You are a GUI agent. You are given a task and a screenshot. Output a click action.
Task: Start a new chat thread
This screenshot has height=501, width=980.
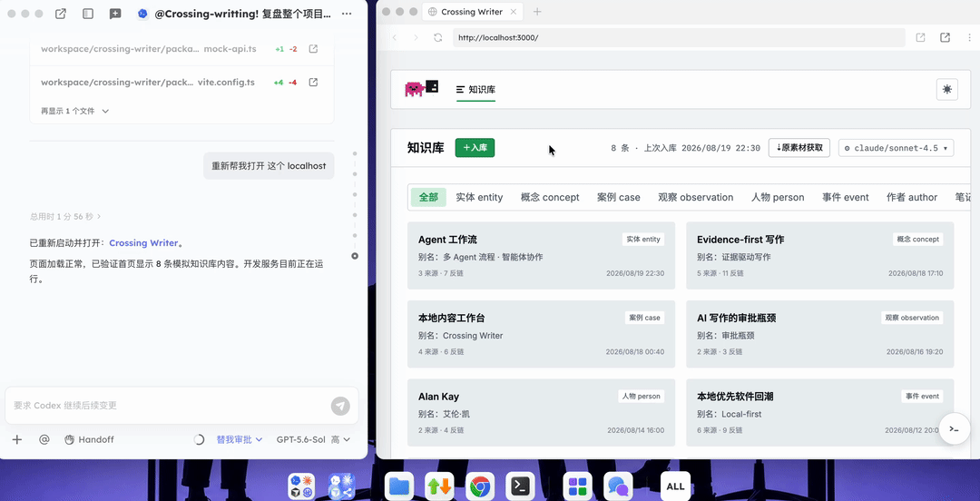coord(115,14)
